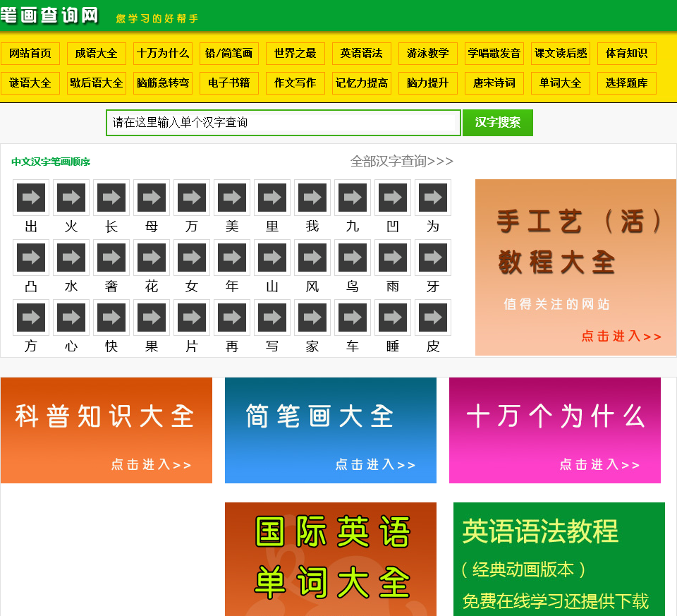Open the 国际英语单词大全 banner

coord(330,559)
